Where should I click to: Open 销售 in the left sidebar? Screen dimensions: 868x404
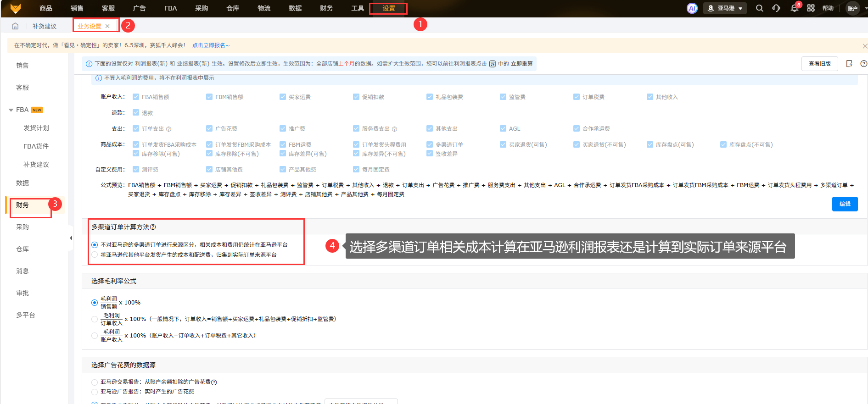click(x=22, y=66)
